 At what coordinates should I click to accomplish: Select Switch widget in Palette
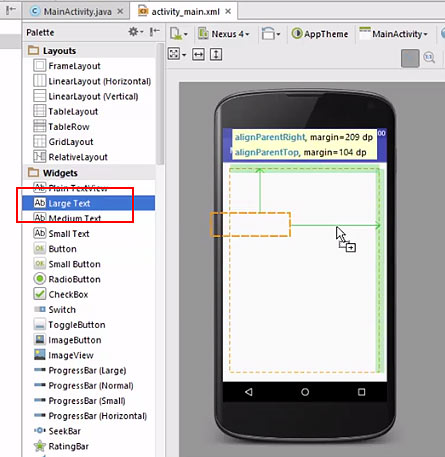coord(89,309)
